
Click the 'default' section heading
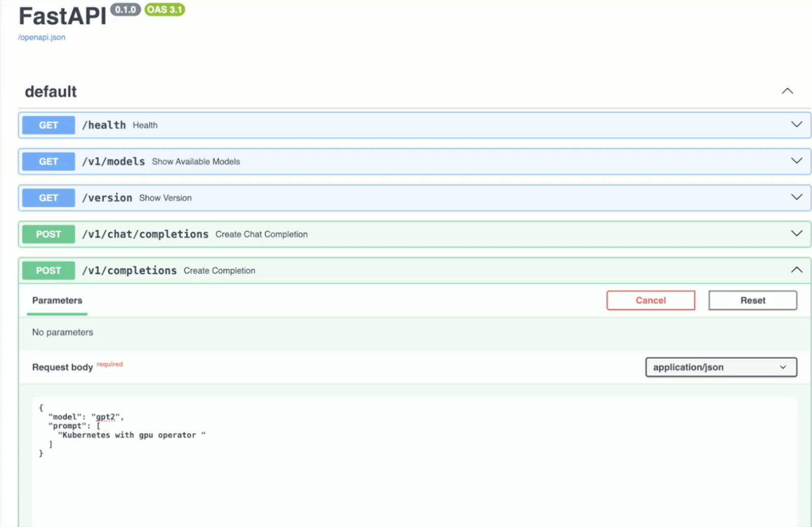pyautogui.click(x=51, y=92)
